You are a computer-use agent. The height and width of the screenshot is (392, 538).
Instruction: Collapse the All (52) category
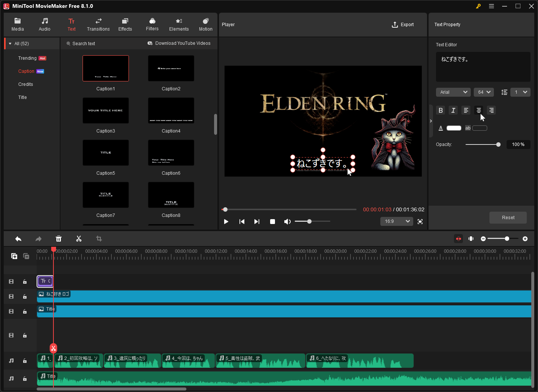coord(10,44)
